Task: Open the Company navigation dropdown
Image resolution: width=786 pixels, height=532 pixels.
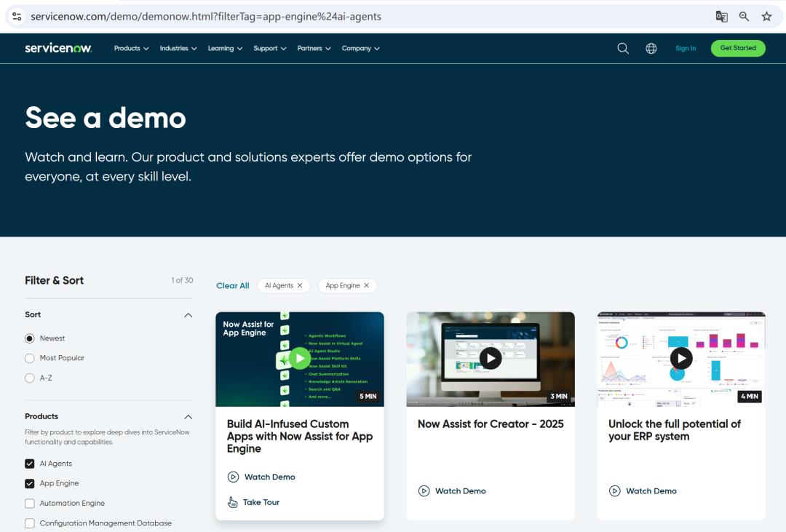Action: pos(360,48)
